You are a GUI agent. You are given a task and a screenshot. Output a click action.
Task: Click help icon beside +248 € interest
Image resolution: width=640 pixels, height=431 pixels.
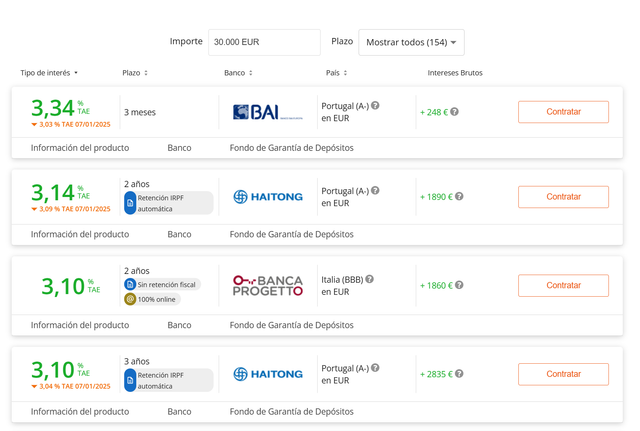(454, 112)
